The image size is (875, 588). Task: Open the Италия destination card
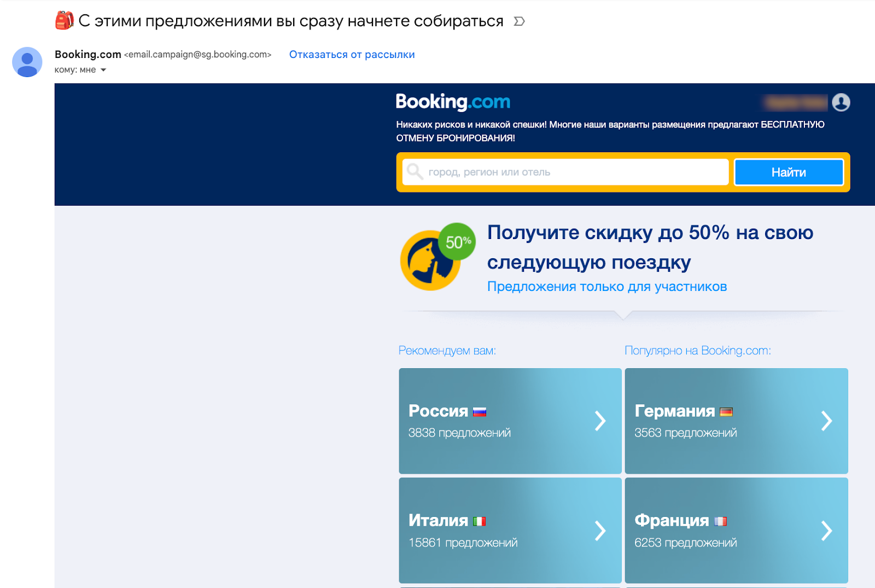coord(510,530)
